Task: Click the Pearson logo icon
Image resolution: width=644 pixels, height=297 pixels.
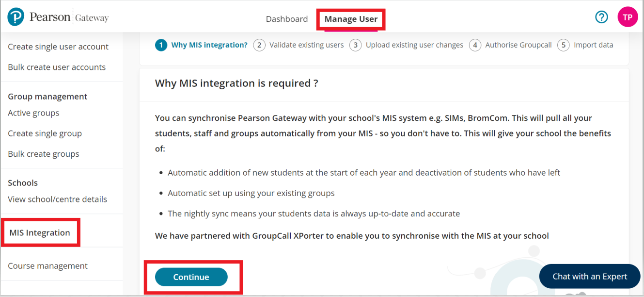Action: pyautogui.click(x=16, y=17)
